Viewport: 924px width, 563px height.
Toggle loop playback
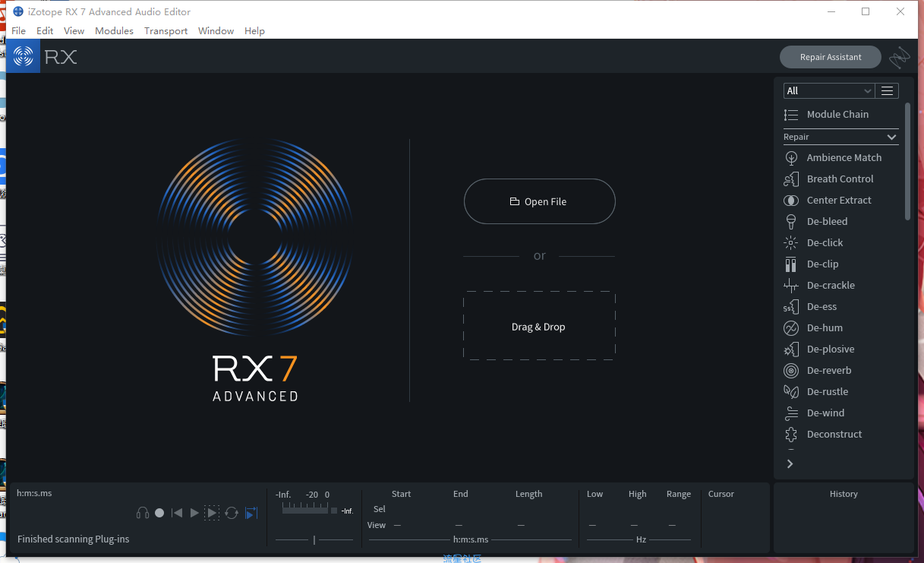(x=232, y=513)
